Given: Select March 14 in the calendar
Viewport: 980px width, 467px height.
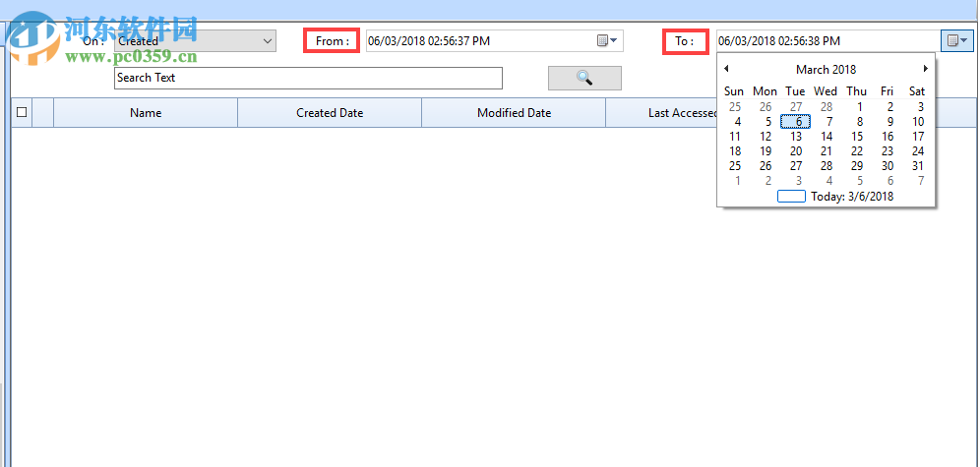Looking at the screenshot, I should click(x=827, y=136).
